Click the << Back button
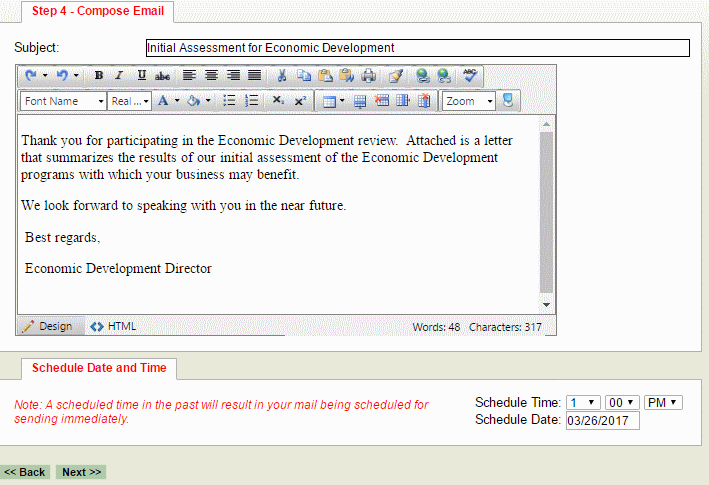The width and height of the screenshot is (709, 485). tap(25, 472)
